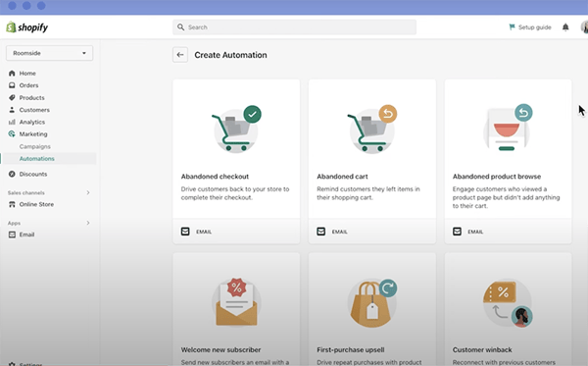Click Abandoned product browse email icon
Screen dimensions: 588x366
click(457, 232)
